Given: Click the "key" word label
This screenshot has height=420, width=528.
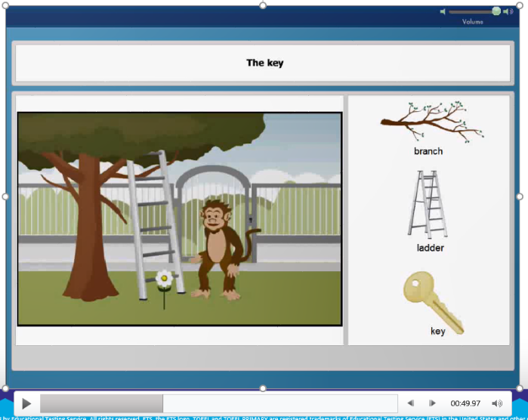Looking at the screenshot, I should (x=438, y=331).
